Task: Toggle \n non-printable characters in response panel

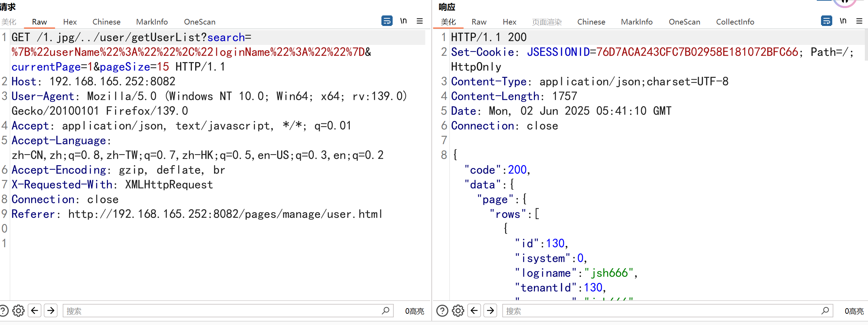Action: (x=843, y=21)
